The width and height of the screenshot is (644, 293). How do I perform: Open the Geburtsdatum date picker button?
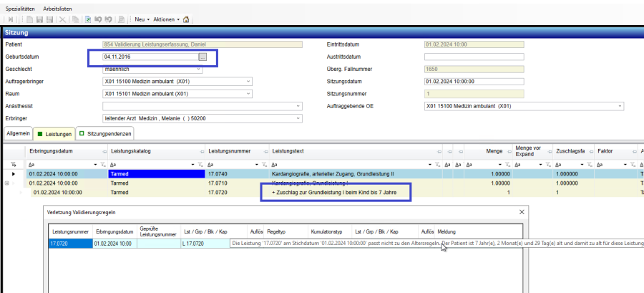203,57
